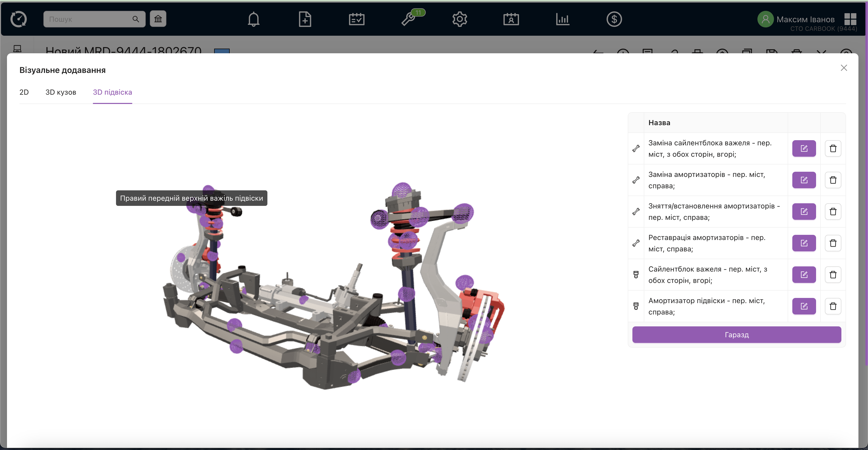Screen dimensions: 868x450
Task: Open the calendar checklist icon
Action: (x=357, y=19)
